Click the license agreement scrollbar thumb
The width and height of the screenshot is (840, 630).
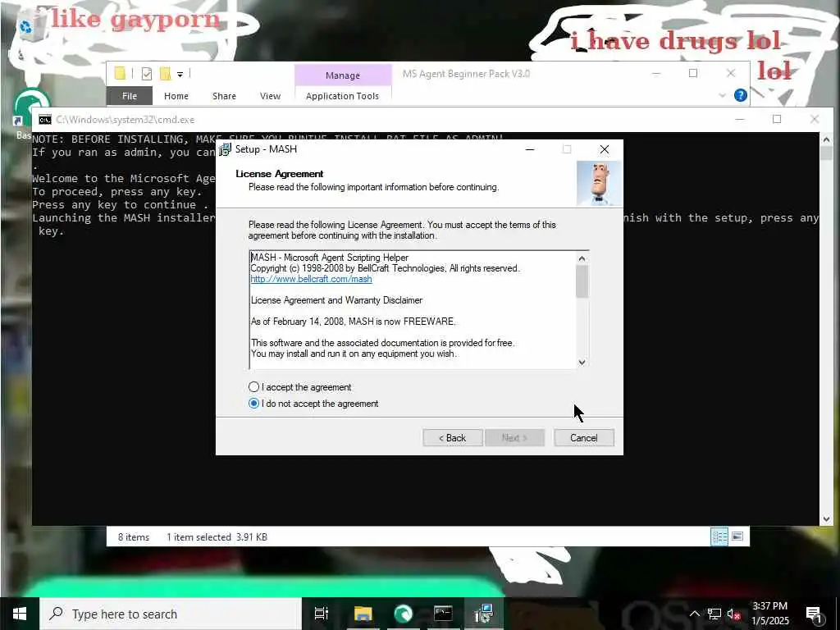click(582, 281)
